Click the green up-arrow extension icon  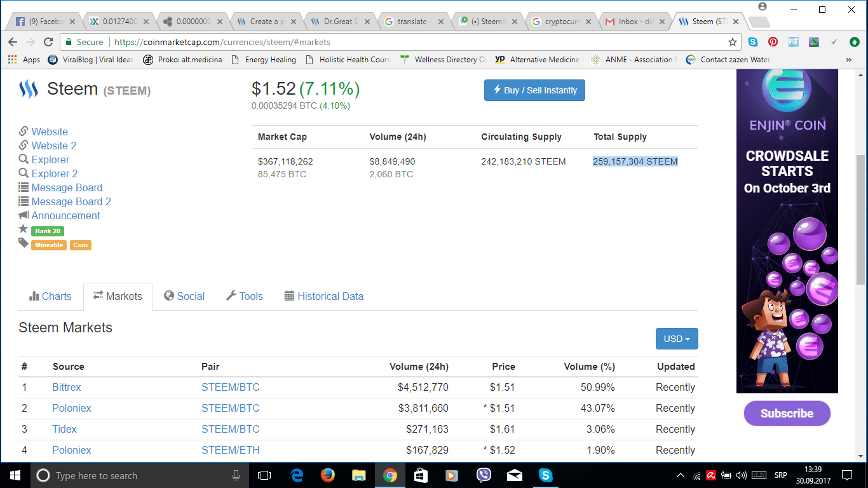855,42
